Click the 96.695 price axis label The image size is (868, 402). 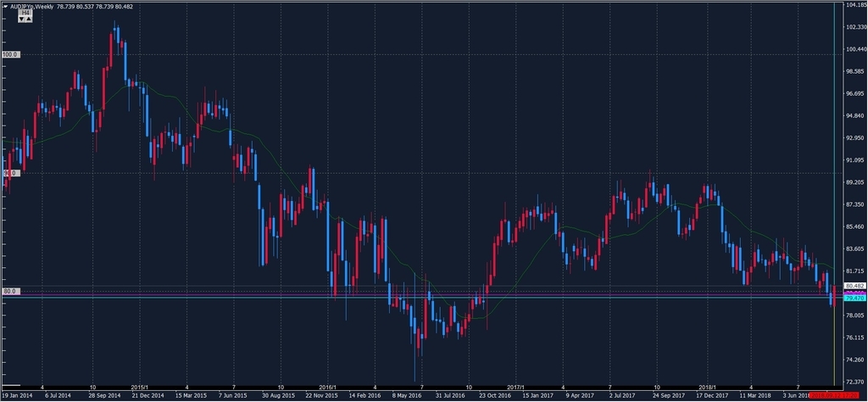coord(854,93)
